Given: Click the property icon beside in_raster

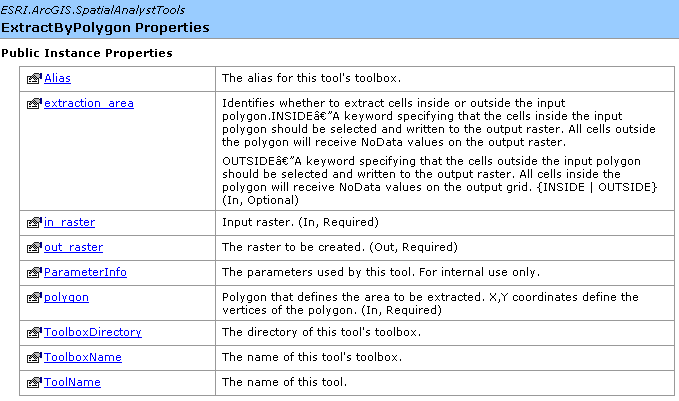Looking at the screenshot, I should coord(34,222).
